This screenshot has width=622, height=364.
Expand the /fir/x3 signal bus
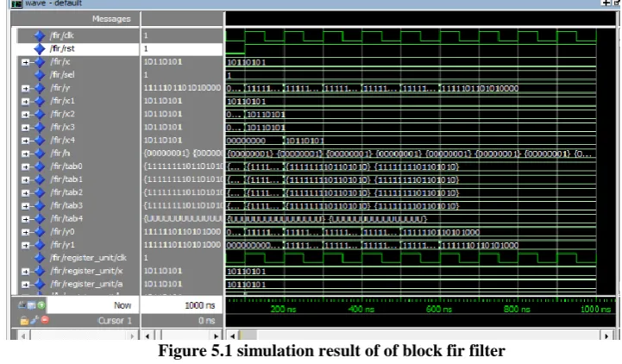click(x=26, y=128)
